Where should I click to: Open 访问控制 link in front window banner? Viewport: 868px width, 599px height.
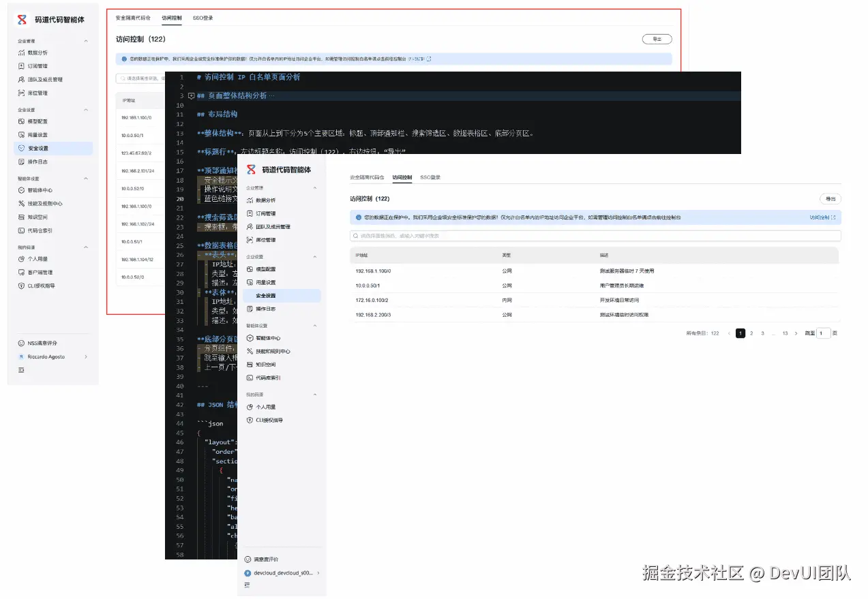822,217
